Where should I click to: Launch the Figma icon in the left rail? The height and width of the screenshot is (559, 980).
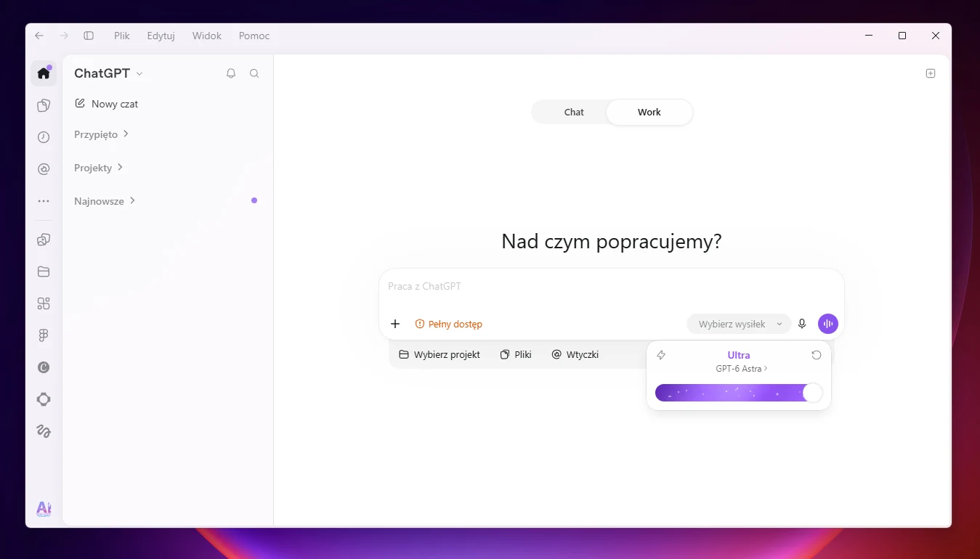pyautogui.click(x=44, y=335)
